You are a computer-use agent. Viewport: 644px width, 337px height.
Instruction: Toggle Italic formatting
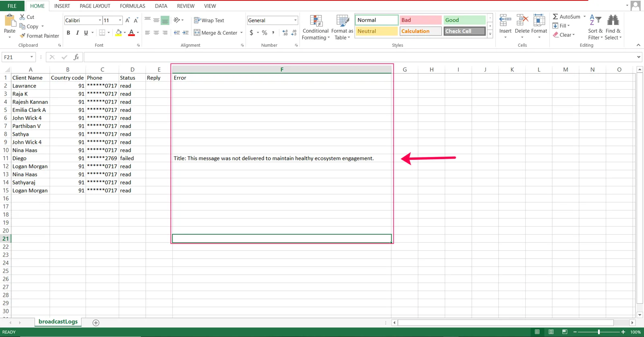(x=77, y=33)
